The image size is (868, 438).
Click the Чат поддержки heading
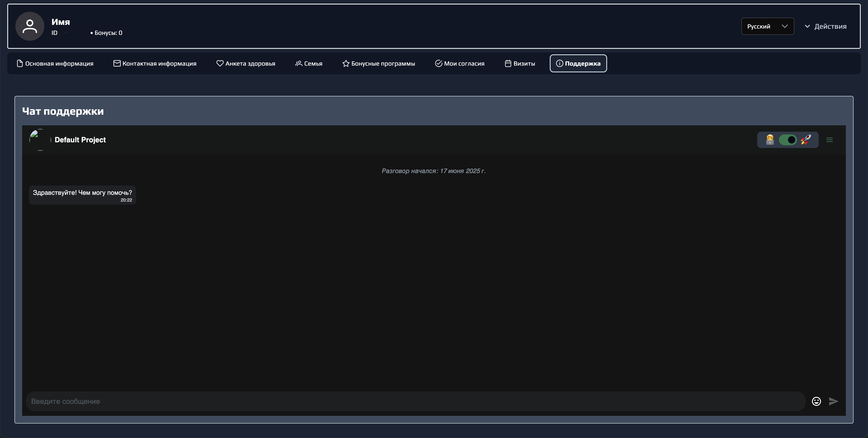[x=63, y=111]
